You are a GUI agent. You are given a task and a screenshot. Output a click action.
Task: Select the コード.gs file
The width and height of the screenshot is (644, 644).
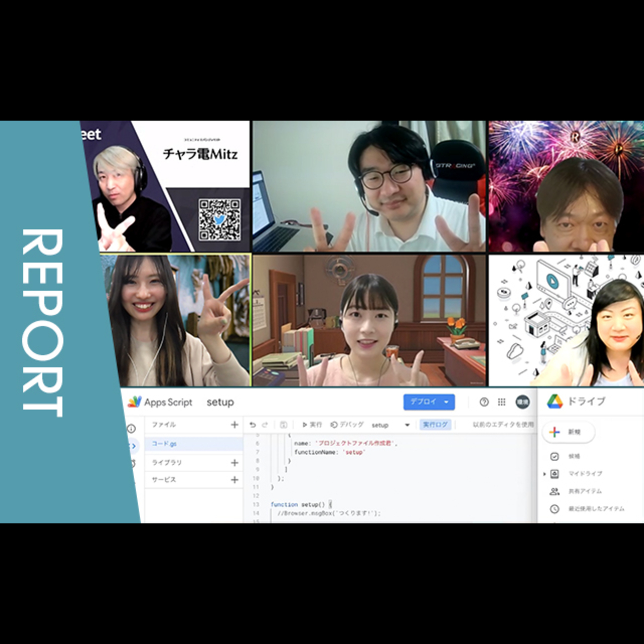pyautogui.click(x=194, y=443)
